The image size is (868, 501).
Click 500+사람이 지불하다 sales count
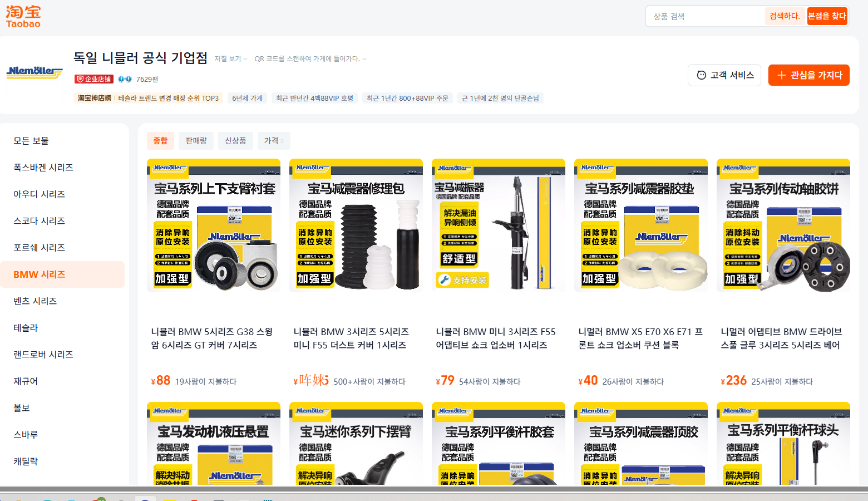369,382
